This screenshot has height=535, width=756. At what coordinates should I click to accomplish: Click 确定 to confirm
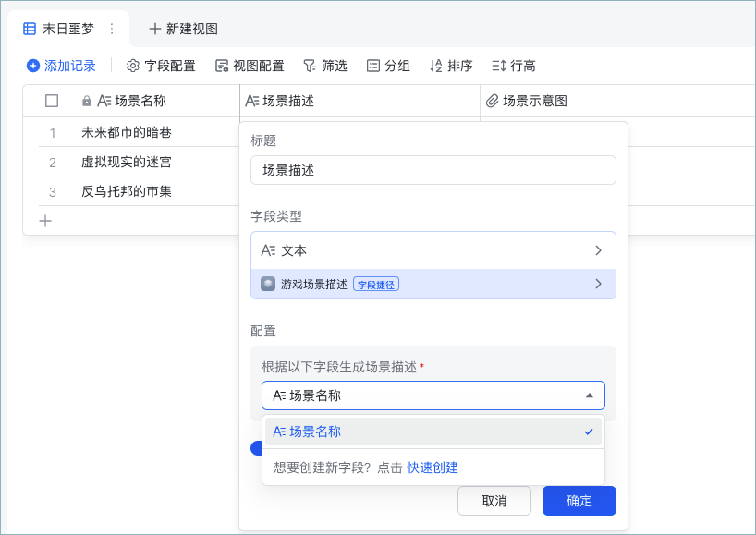[x=579, y=501]
